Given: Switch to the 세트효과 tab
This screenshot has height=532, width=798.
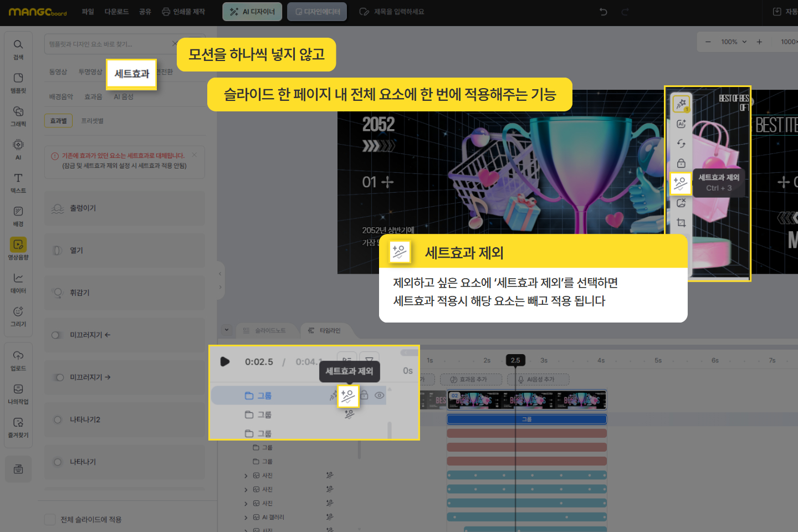Looking at the screenshot, I should coord(132,74).
